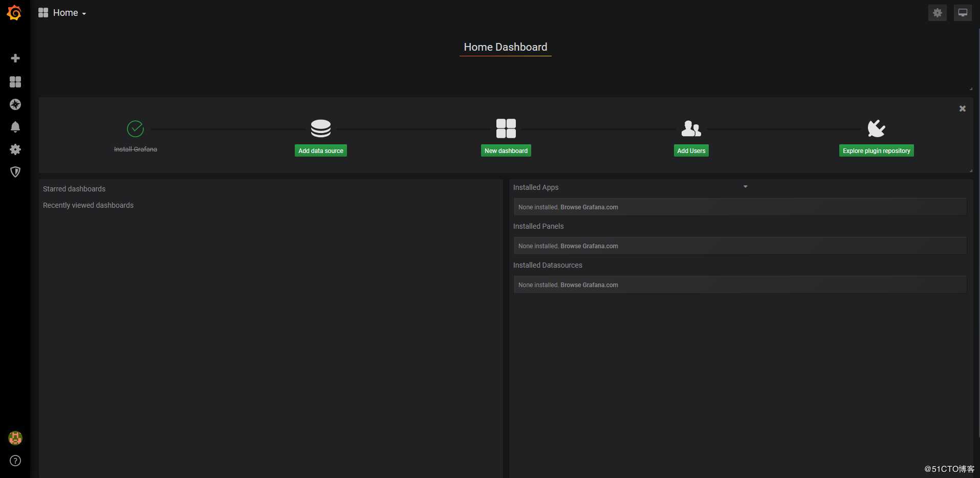This screenshot has height=478, width=980.
Task: Dismiss the getting started panel
Action: point(963,108)
